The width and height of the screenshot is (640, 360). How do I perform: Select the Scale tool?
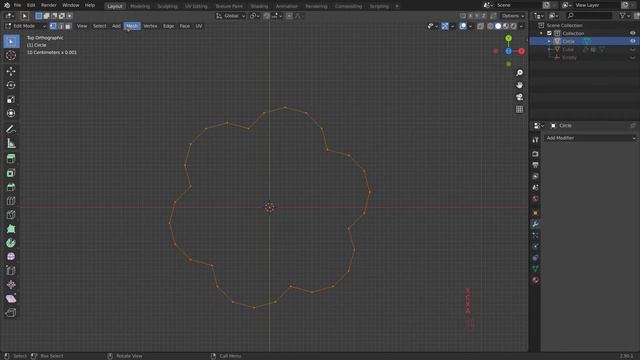(11, 99)
